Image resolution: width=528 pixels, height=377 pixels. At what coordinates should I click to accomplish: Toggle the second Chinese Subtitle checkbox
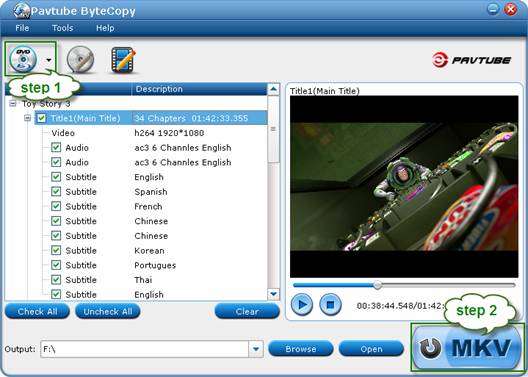(x=56, y=236)
